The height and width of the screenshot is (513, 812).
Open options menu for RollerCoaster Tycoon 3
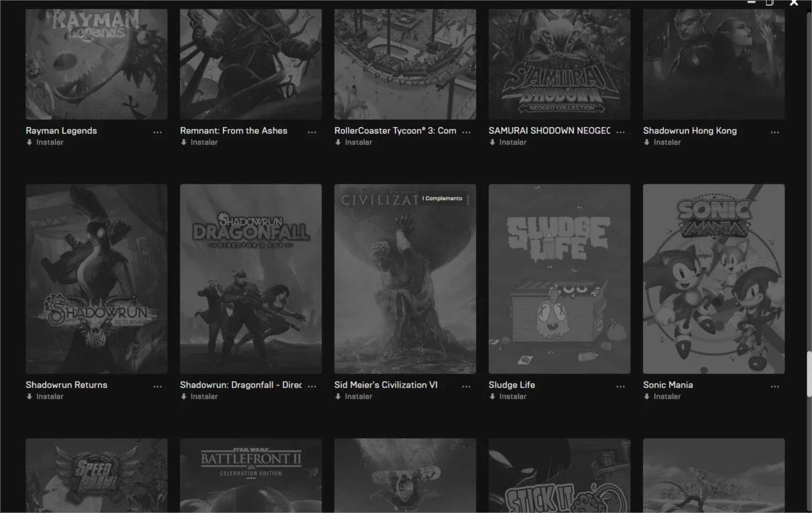(x=466, y=132)
